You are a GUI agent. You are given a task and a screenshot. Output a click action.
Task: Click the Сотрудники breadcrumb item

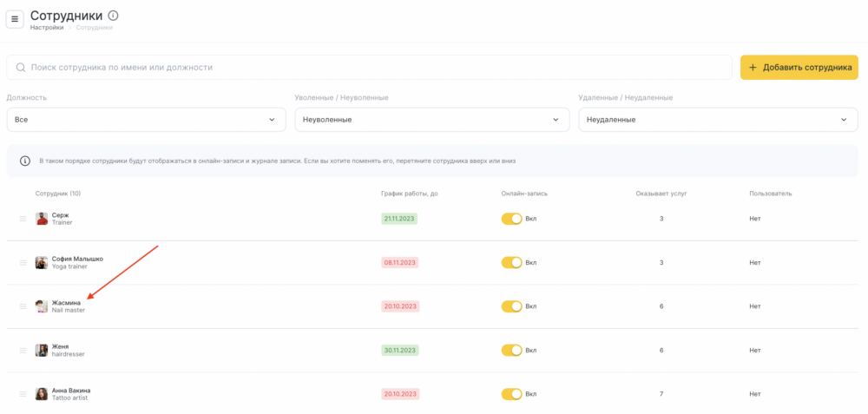[x=94, y=28]
